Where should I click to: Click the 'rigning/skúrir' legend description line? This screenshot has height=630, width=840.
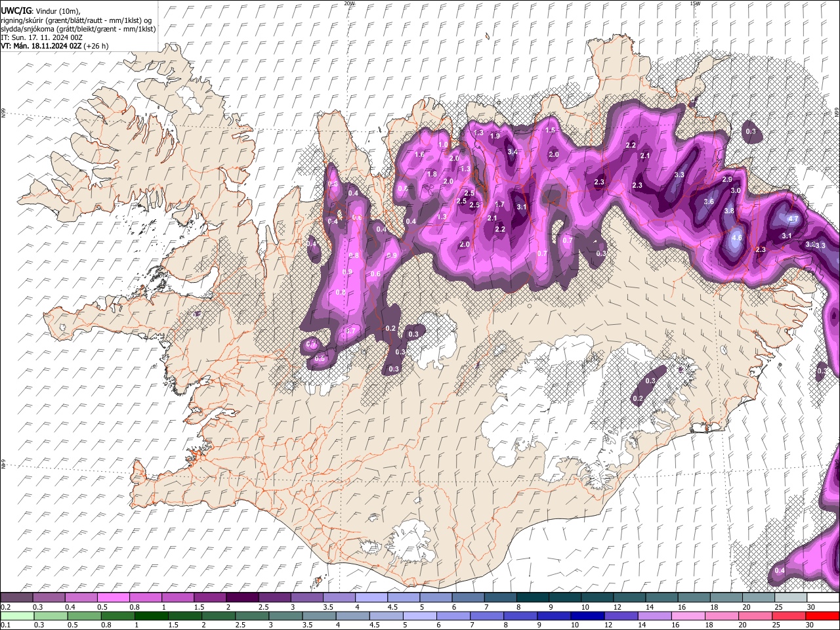(x=75, y=20)
